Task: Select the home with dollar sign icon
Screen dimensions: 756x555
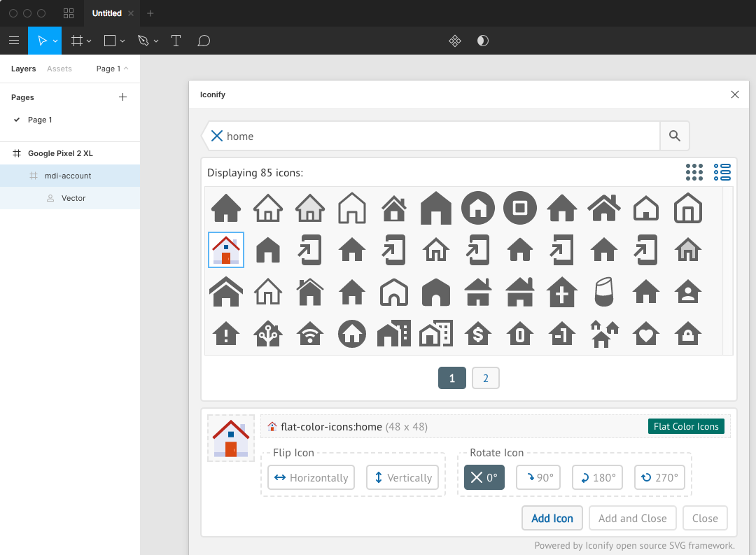Action: pyautogui.click(x=478, y=334)
